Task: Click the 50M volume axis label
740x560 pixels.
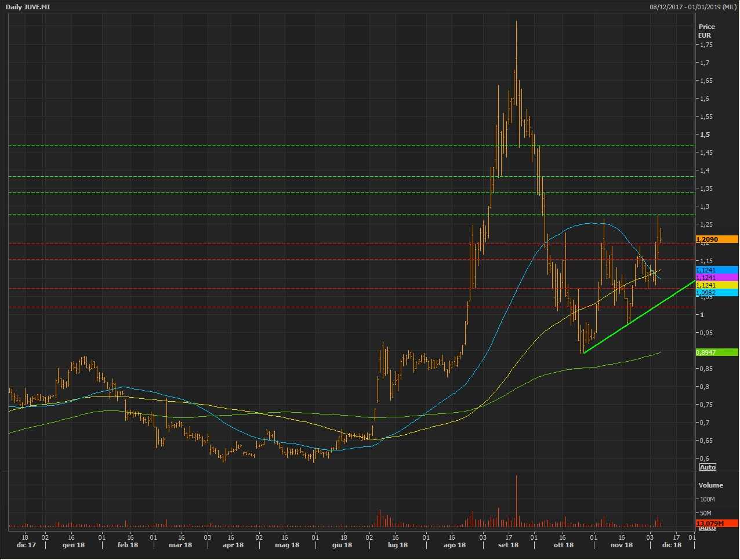Action: pyautogui.click(x=706, y=513)
